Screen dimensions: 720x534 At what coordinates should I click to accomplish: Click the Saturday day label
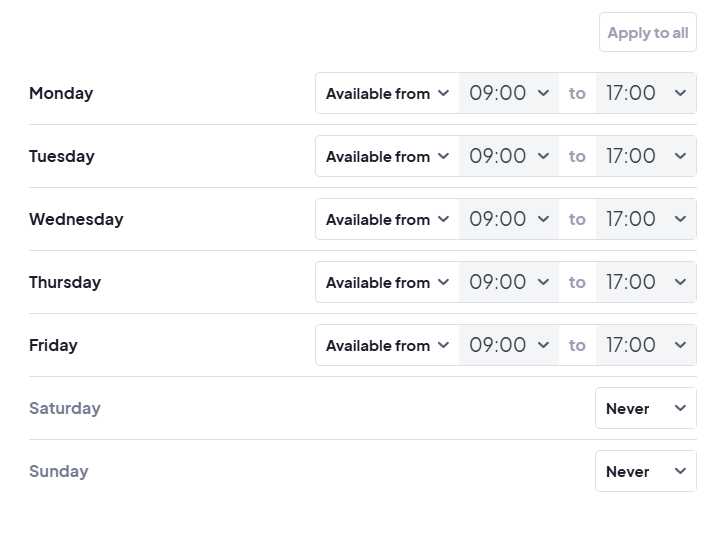click(65, 409)
